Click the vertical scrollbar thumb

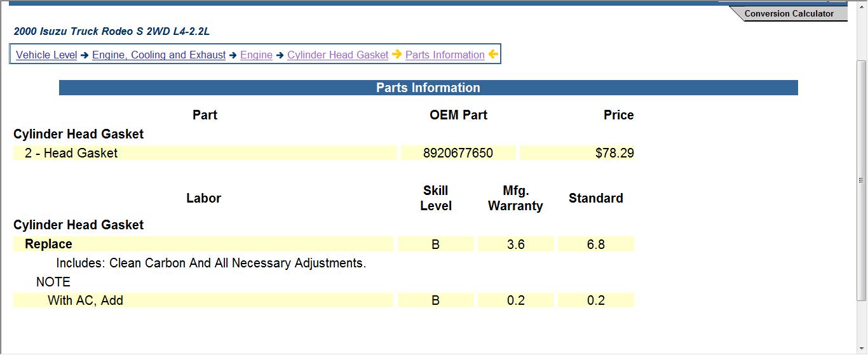coord(862,180)
